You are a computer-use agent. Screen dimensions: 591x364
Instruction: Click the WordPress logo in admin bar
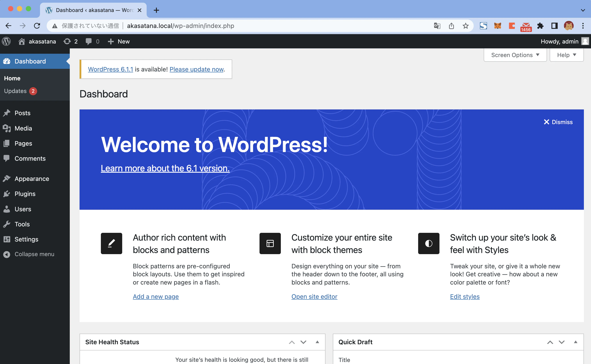tap(6, 42)
